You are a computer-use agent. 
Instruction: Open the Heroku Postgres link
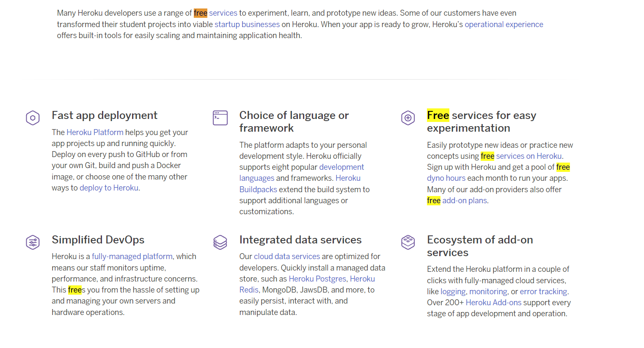(317, 279)
